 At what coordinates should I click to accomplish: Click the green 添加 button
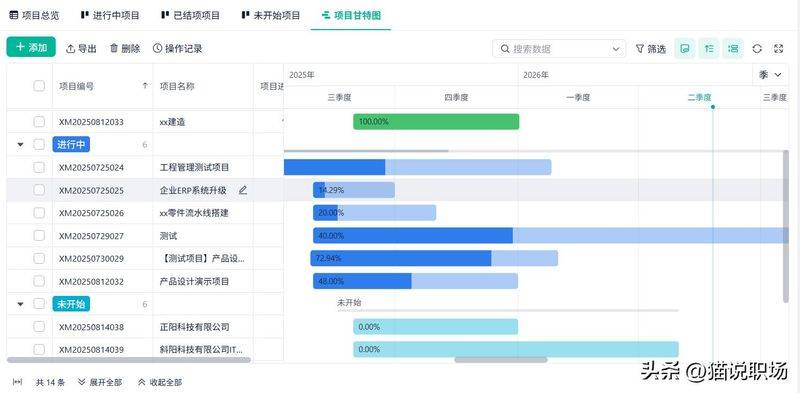[x=31, y=47]
